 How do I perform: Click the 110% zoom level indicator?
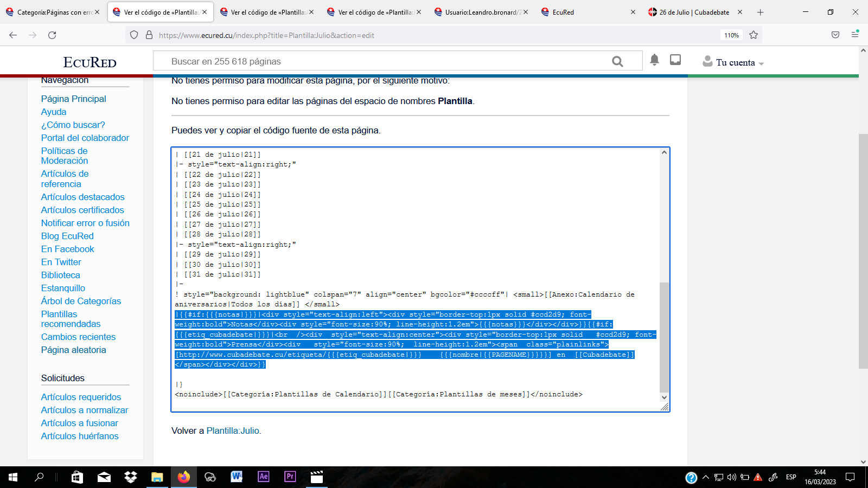coord(731,35)
